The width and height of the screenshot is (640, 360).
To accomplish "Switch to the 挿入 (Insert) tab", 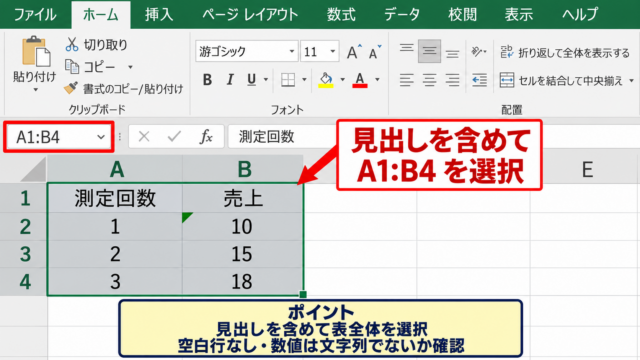I will [159, 15].
